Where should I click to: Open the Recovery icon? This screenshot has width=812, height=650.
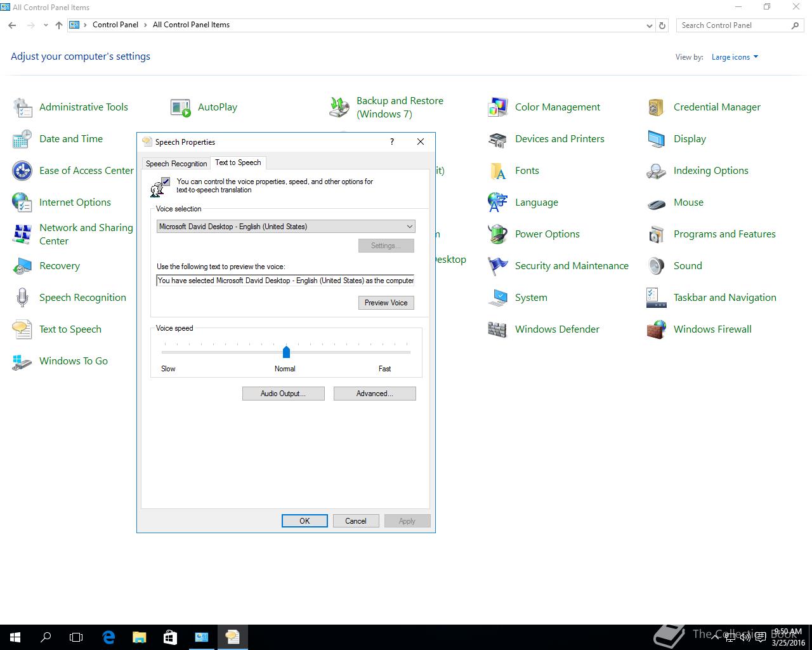pyautogui.click(x=22, y=266)
